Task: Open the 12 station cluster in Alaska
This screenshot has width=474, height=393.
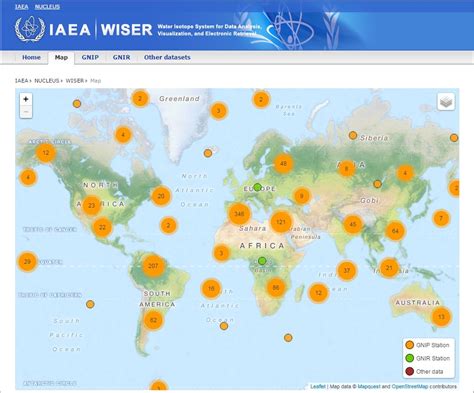Action: pyautogui.click(x=46, y=153)
